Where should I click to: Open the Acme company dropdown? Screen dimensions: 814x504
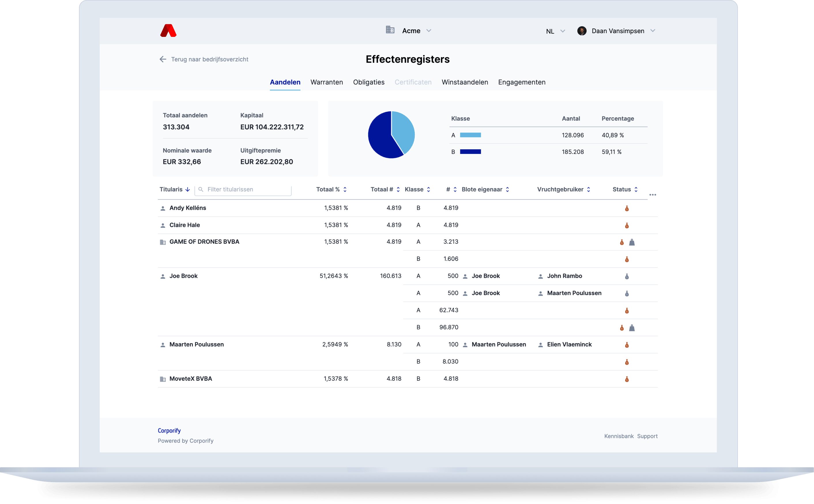pos(417,31)
